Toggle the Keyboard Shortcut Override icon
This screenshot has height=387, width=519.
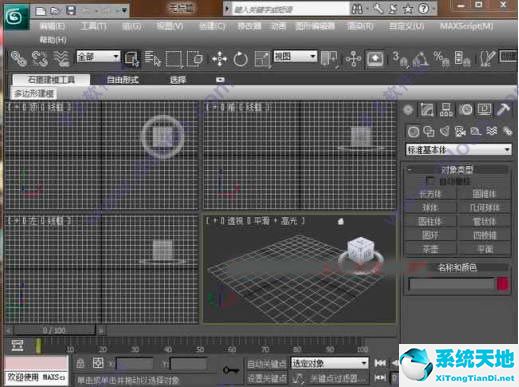point(375,59)
